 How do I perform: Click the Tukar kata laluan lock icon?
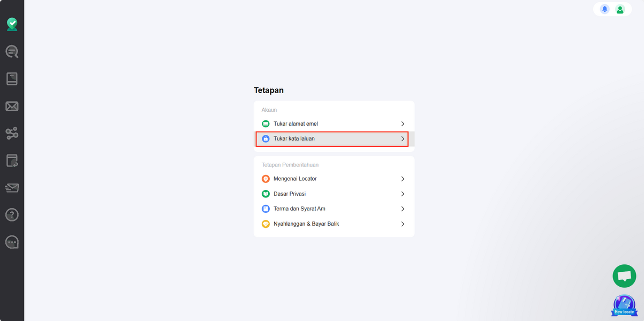[x=266, y=139]
